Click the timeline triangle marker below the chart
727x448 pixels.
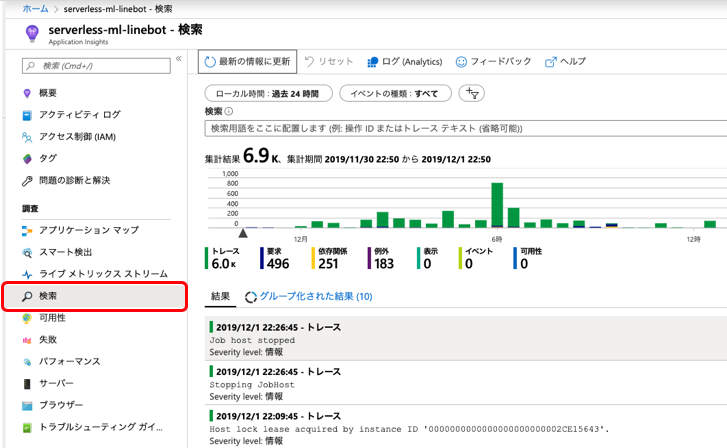242,233
